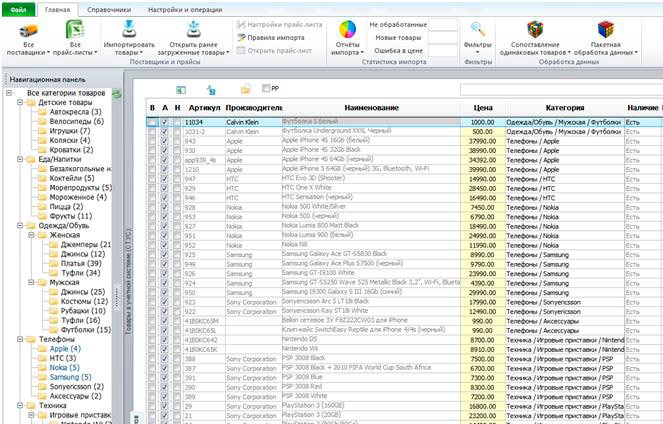This screenshot has height=424, width=663.
Task: Open Фильтры dropdown arrow
Action: click(477, 52)
